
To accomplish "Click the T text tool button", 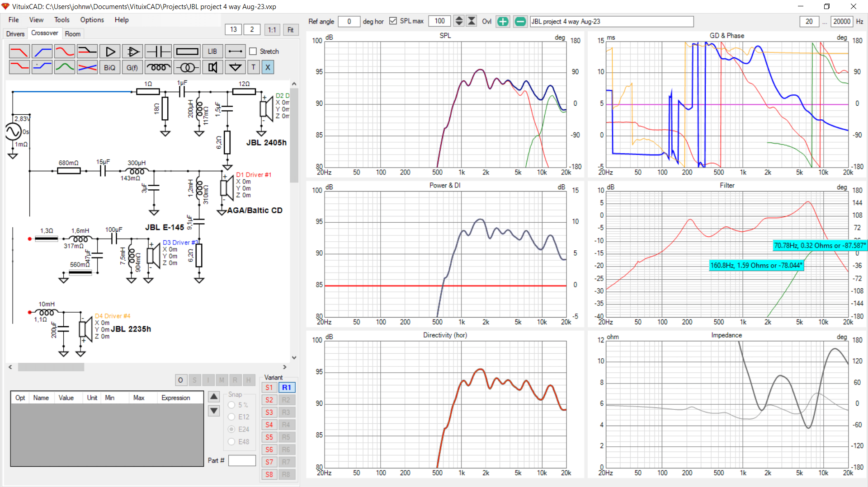I will click(254, 67).
